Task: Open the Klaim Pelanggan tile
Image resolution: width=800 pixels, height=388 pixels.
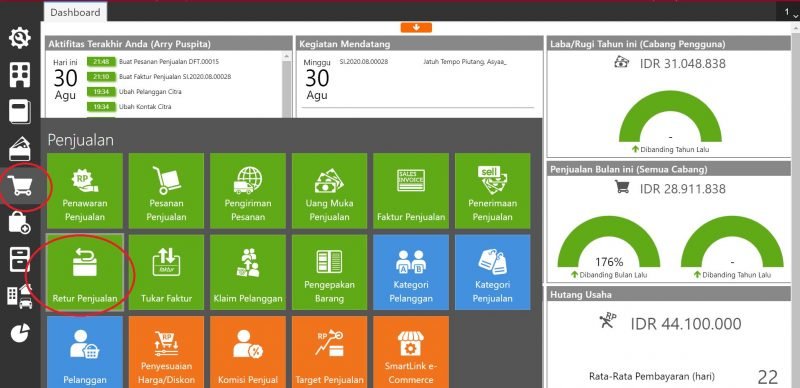Action: click(x=248, y=272)
